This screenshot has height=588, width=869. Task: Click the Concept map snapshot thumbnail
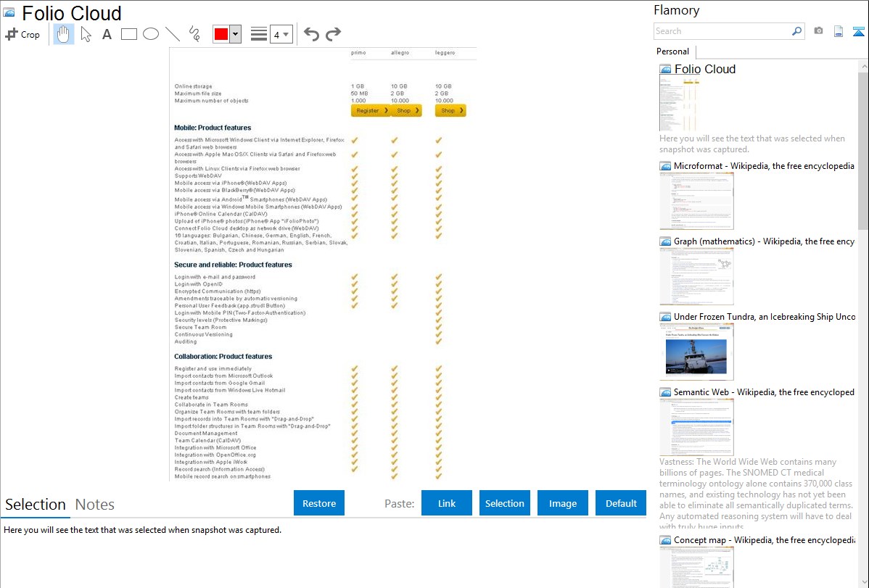pos(696,567)
